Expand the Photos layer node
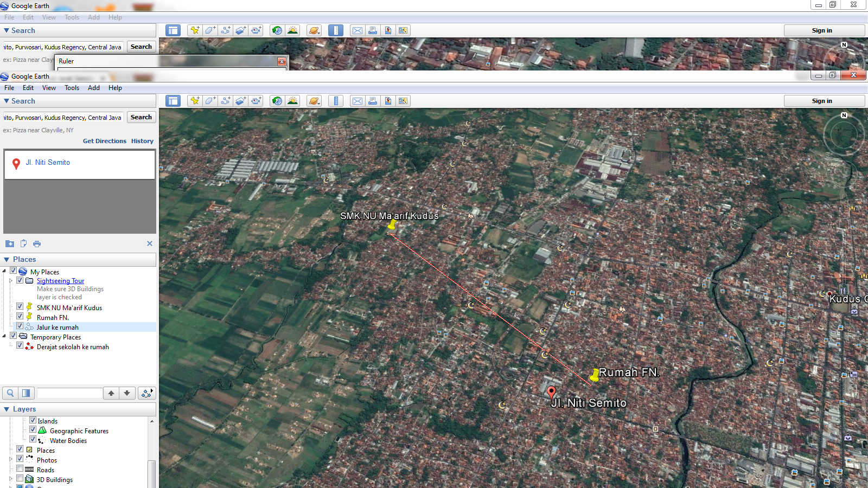Screen dimensions: 868x488 (11, 459)
